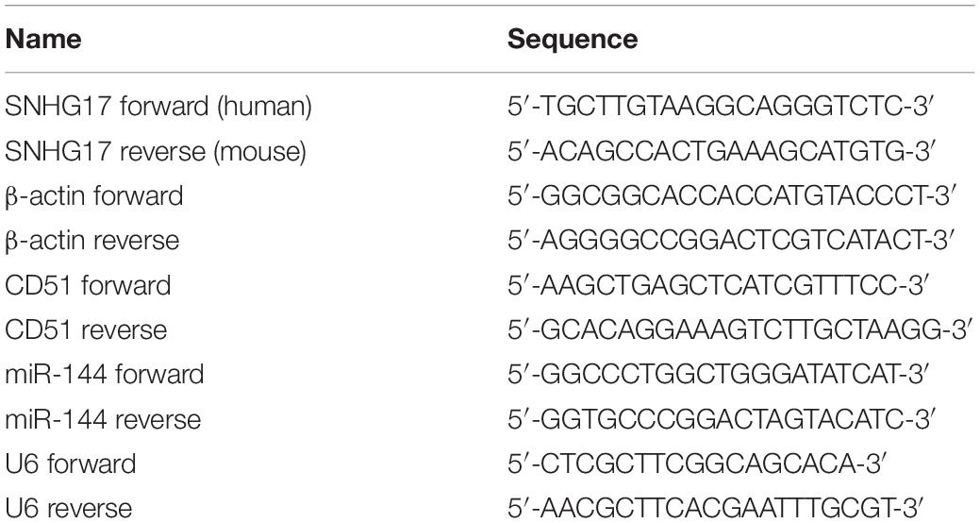
Task: Click the miR-144 forward label
Action: click(x=105, y=375)
